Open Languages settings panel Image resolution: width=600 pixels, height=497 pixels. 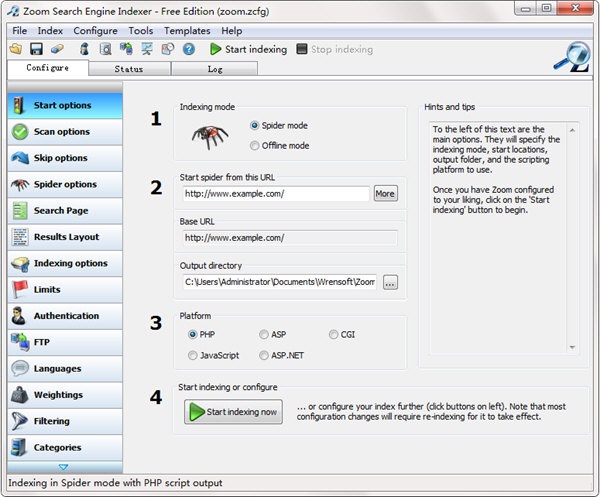(65, 369)
